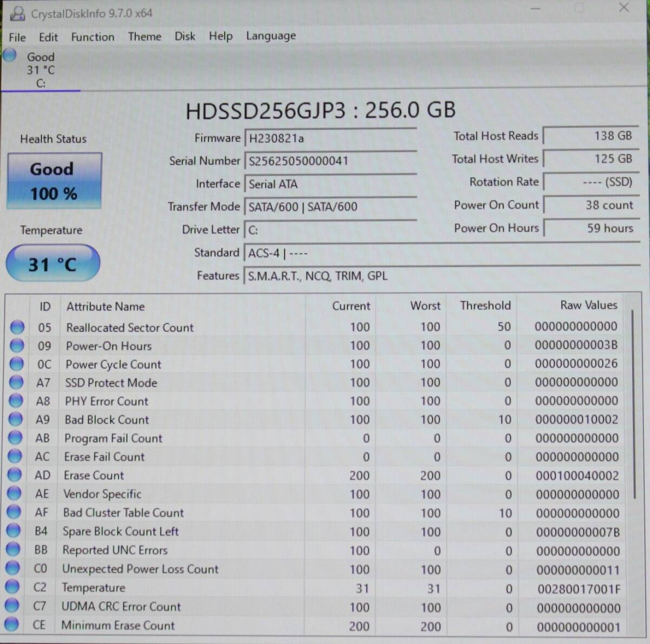This screenshot has height=644, width=650.
Task: Click the Unexpected Power Loss Count attribute name
Action: click(140, 569)
